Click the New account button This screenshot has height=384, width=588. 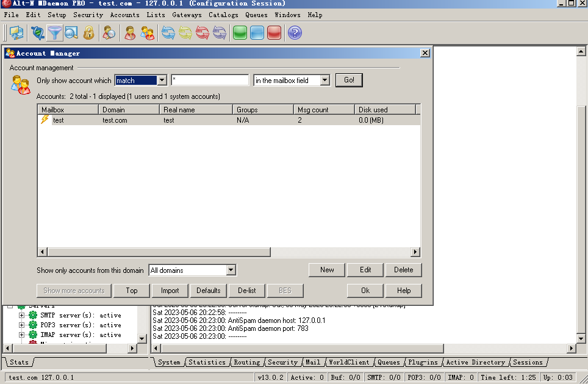click(327, 270)
